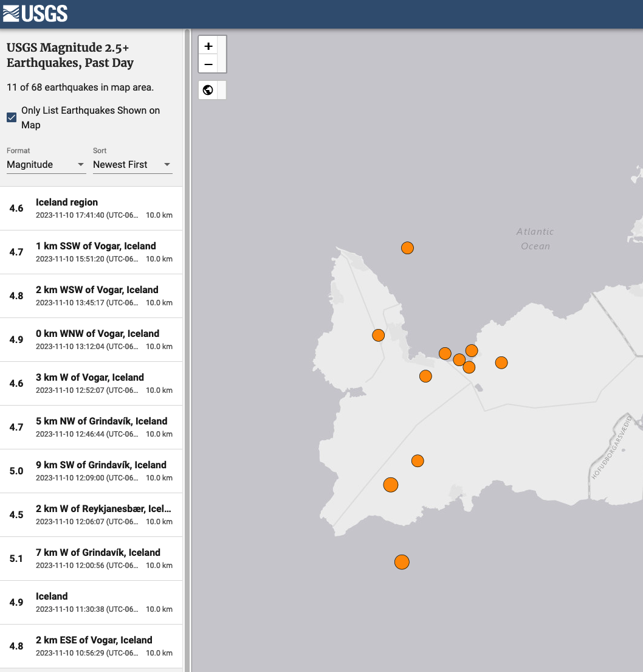Zoom in on the map
The height and width of the screenshot is (672, 643).
[x=208, y=46]
